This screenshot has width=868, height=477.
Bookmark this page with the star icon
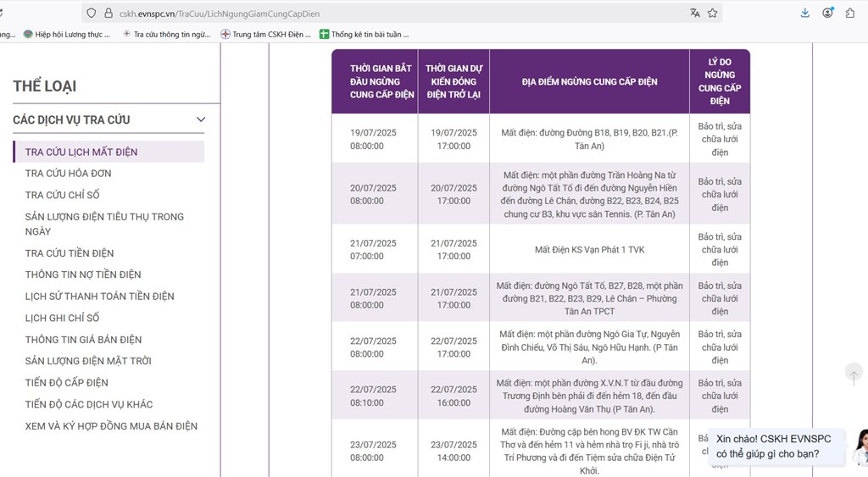tap(712, 13)
